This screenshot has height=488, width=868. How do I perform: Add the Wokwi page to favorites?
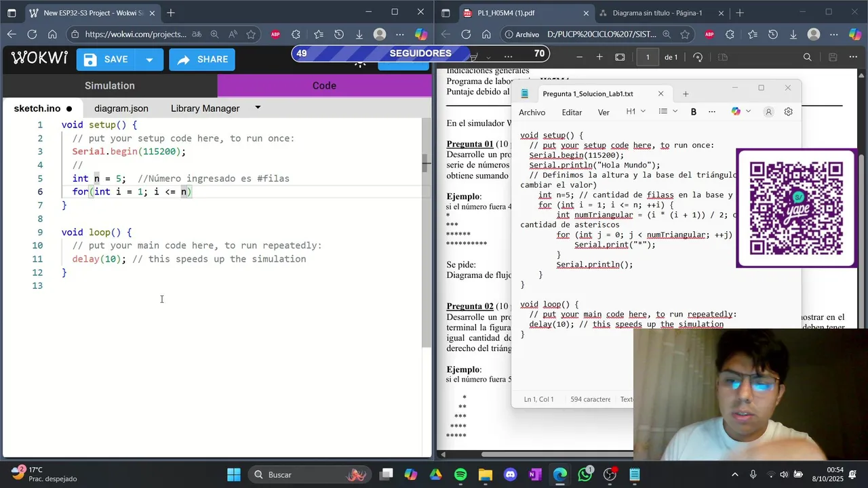pyautogui.click(x=251, y=35)
